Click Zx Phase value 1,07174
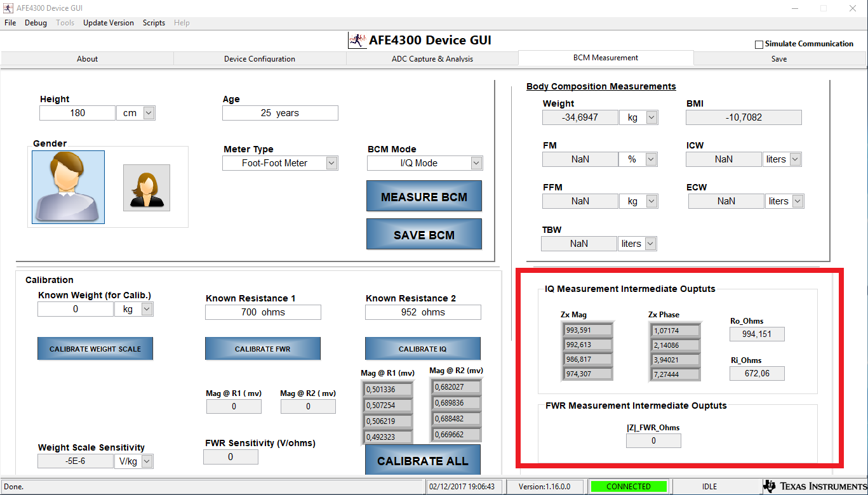Image resolution: width=868 pixels, height=495 pixels. 676,331
